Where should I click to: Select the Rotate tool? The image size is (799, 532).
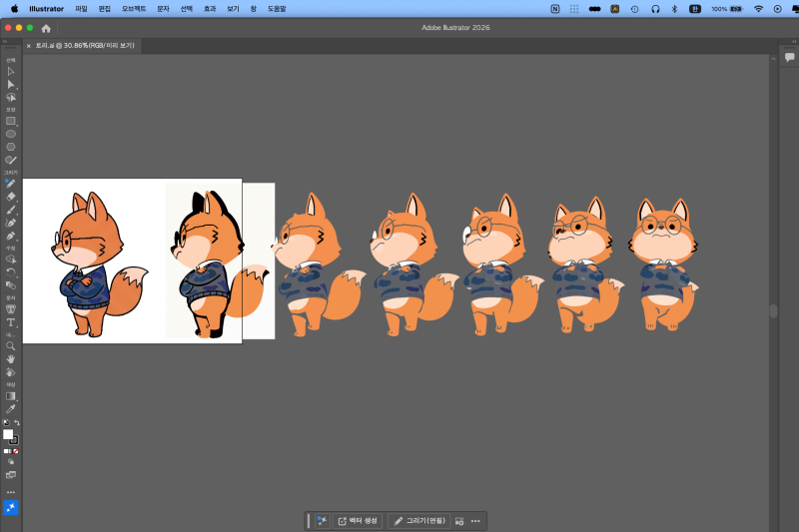11,272
